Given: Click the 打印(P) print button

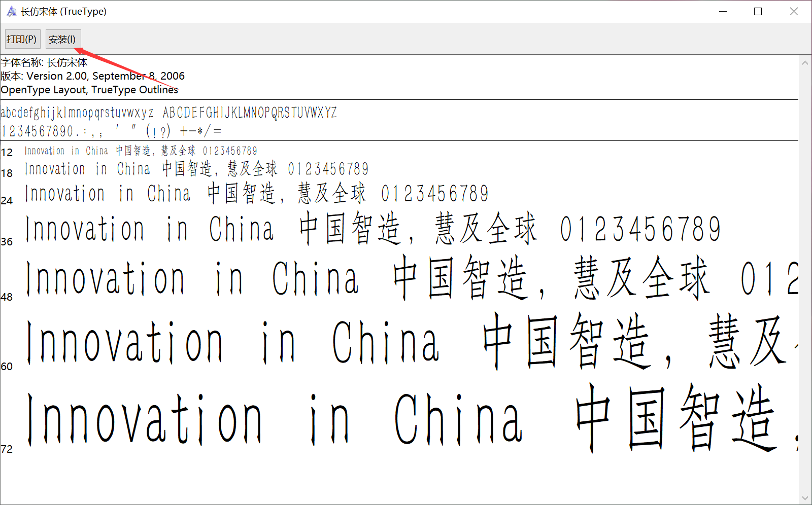Looking at the screenshot, I should click(x=22, y=39).
